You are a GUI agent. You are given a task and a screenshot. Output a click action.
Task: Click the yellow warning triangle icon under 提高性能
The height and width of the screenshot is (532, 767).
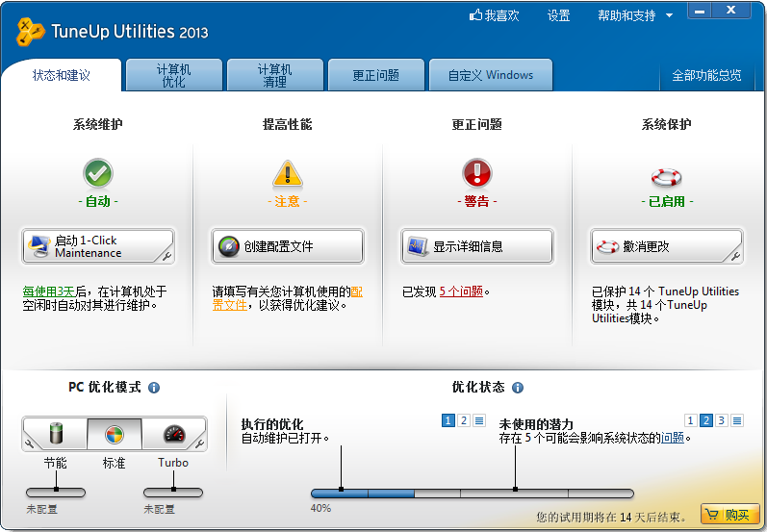(288, 174)
